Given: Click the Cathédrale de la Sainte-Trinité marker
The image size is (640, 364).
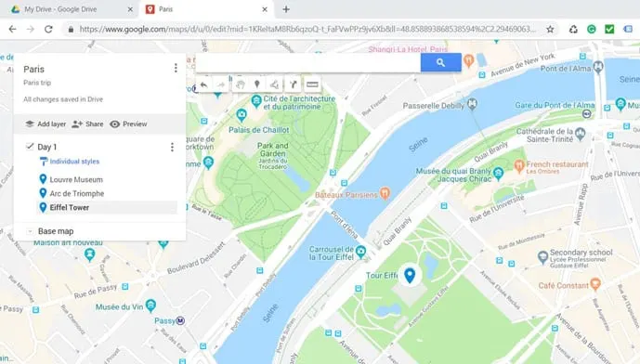Looking at the screenshot, I should [580, 133].
